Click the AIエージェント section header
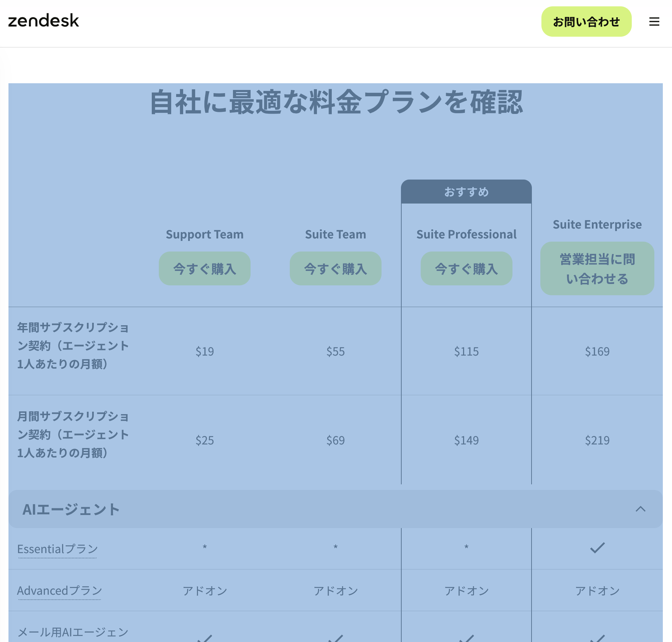This screenshot has width=672, height=642. 71,509
